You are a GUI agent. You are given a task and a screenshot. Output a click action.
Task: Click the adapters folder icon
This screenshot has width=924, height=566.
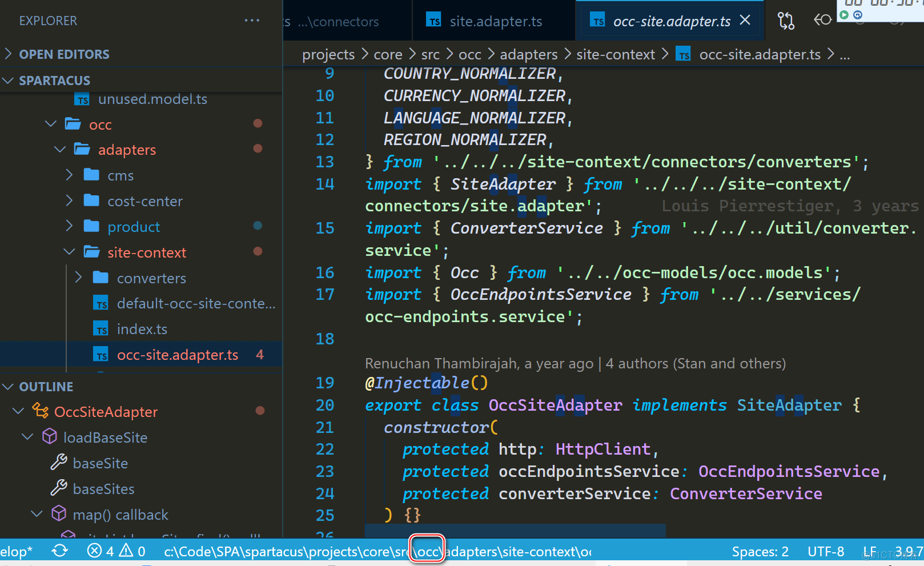point(82,149)
